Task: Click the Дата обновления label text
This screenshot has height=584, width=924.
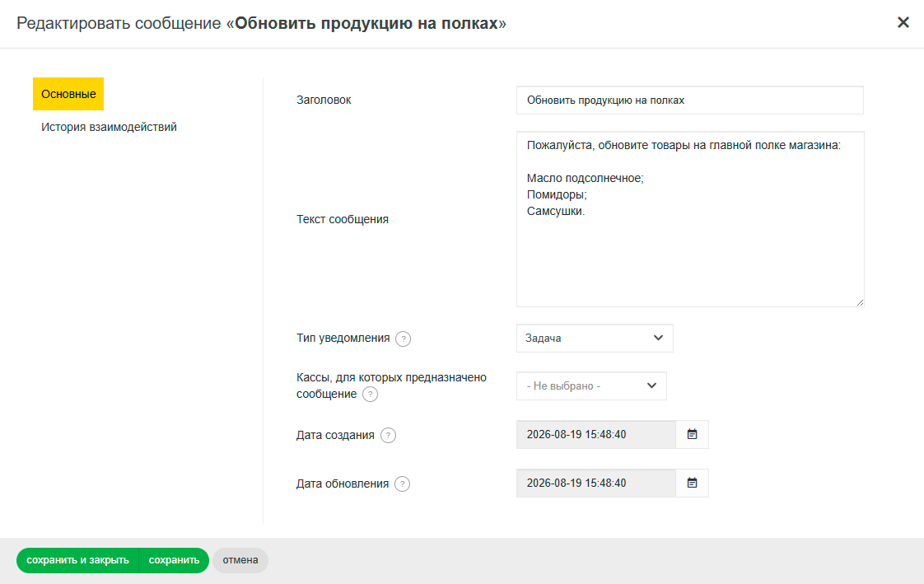Action: pos(343,484)
